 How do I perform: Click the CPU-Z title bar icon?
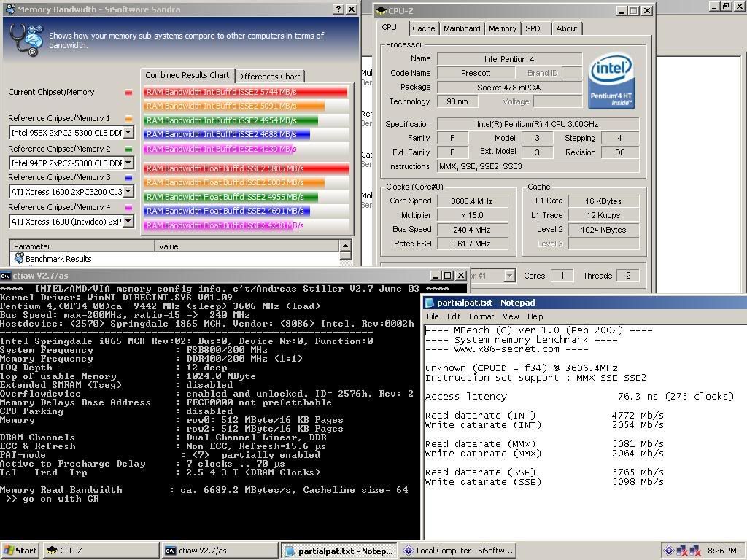(382, 11)
